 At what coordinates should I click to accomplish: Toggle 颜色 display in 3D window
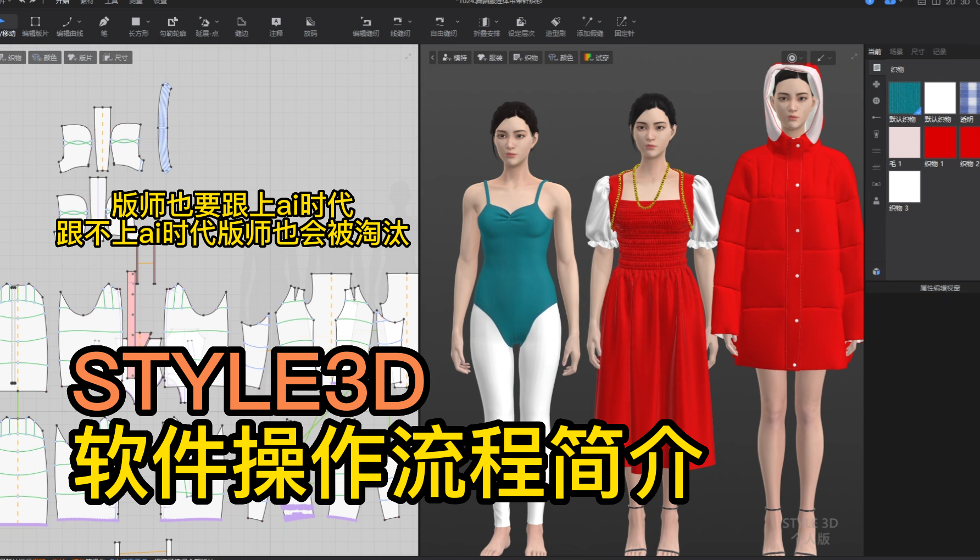[x=561, y=58]
